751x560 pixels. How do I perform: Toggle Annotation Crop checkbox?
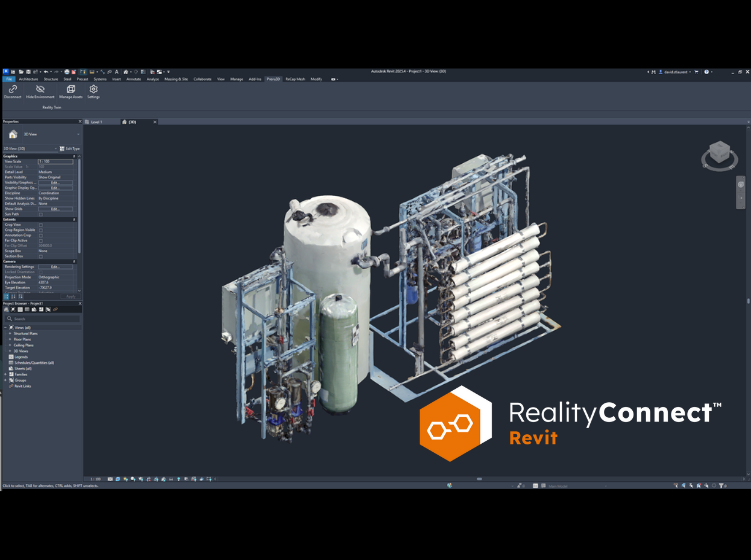pos(41,235)
